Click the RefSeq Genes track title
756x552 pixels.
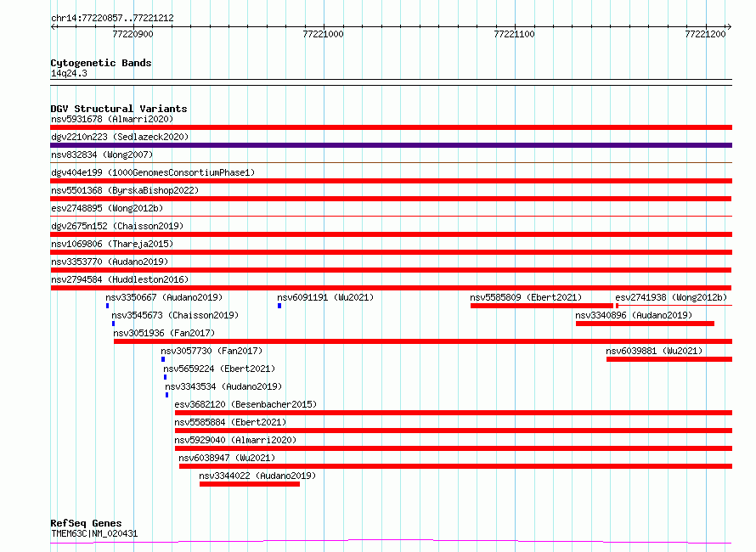[x=86, y=523]
